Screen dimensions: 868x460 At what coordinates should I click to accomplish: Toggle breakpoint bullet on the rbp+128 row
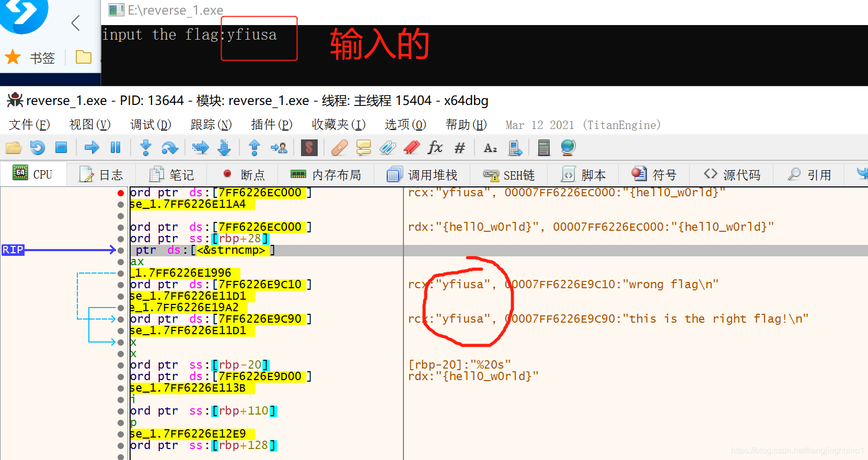[121, 445]
